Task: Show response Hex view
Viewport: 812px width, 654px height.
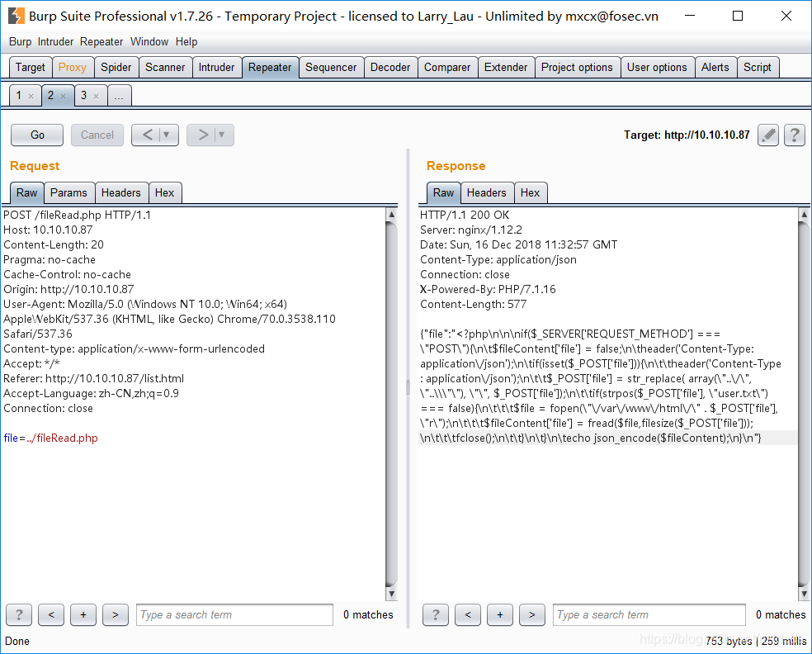Action: (531, 192)
